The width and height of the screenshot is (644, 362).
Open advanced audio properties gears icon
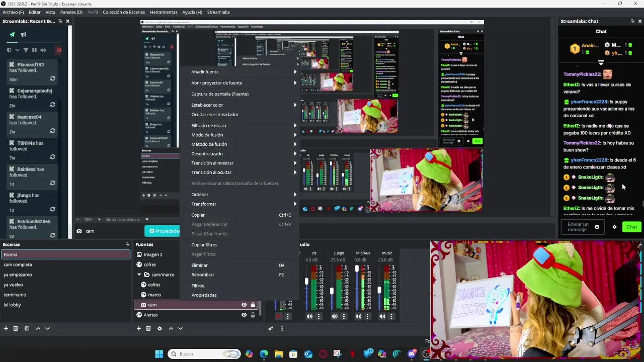pyautogui.click(x=271, y=328)
